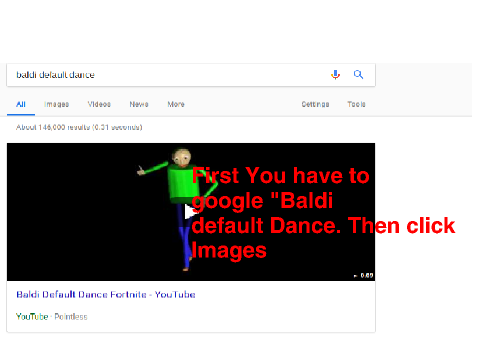Screen dimensions: 480x360
Task: Click the microphone voice search icon
Action: click(336, 75)
